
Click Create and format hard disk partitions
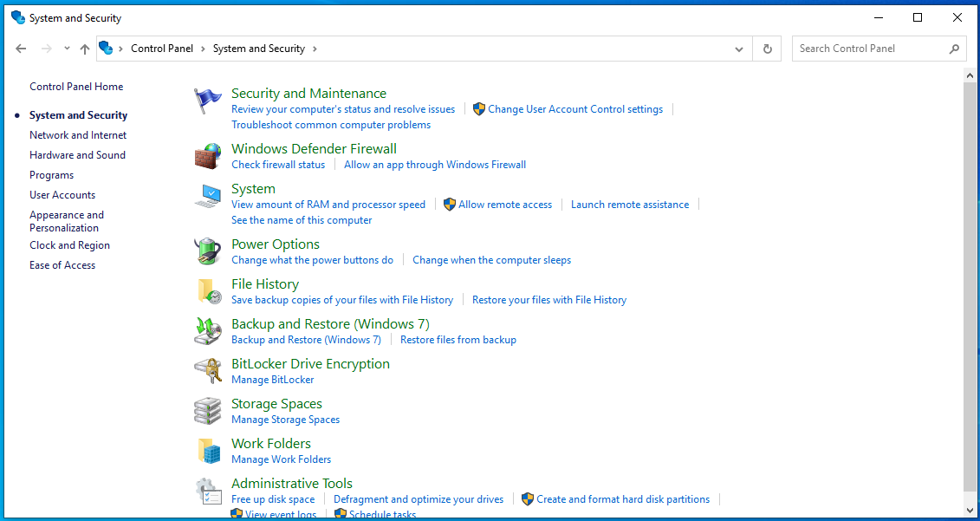click(x=623, y=499)
